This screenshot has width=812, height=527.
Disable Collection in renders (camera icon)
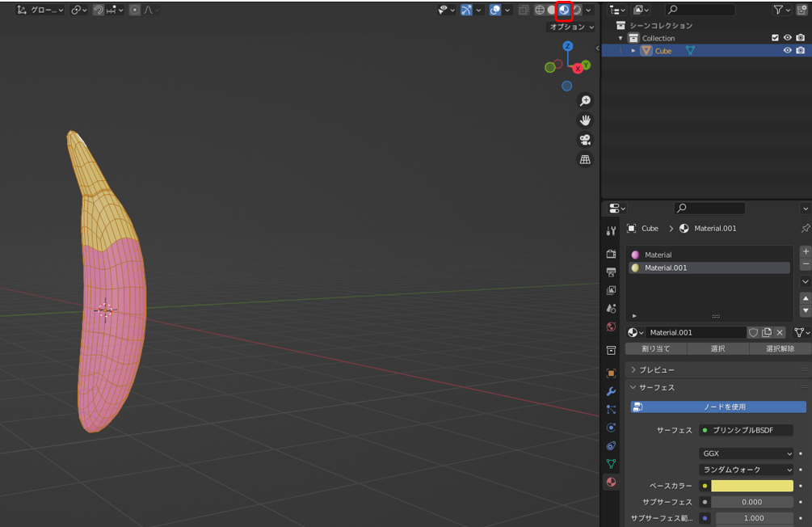tap(801, 38)
